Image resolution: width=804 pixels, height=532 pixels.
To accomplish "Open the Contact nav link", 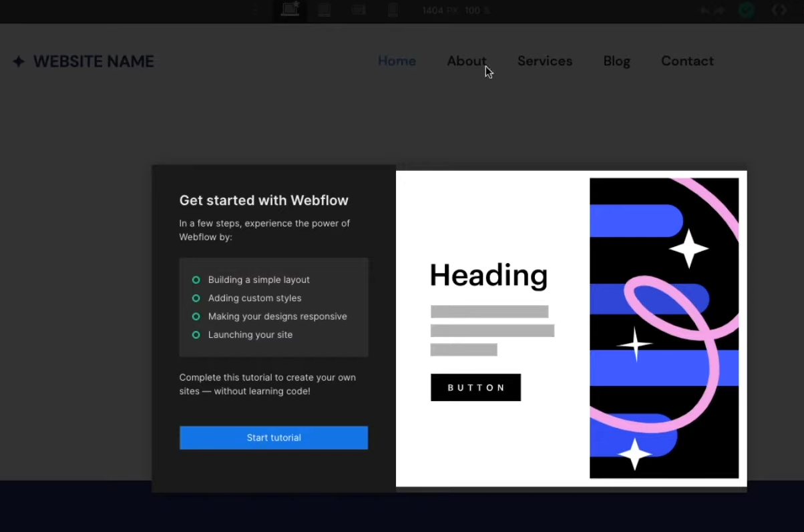I will (687, 61).
